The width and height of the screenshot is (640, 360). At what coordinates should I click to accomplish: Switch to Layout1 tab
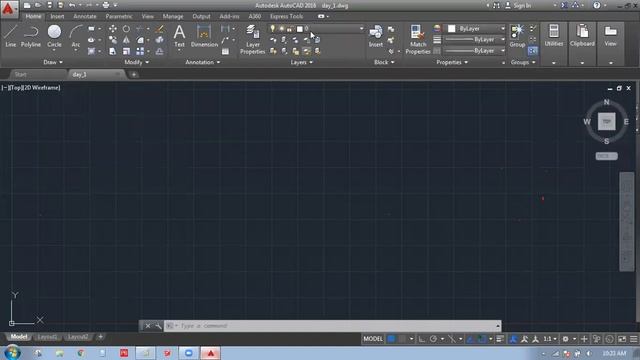[47, 337]
